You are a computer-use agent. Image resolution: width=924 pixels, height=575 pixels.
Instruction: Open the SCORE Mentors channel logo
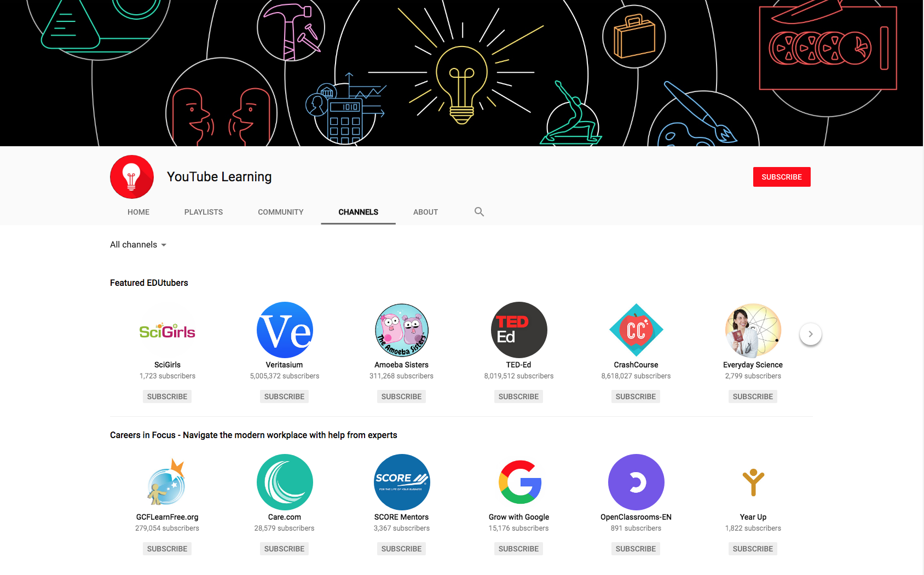click(402, 482)
